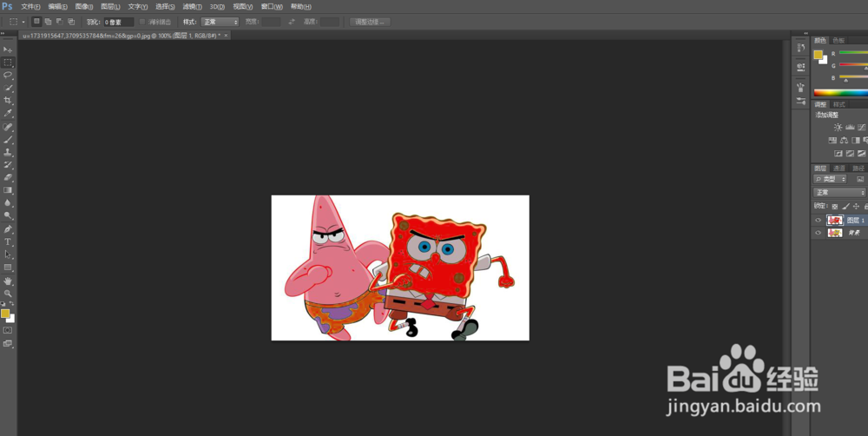Lock layer position
Screen dimensions: 868x436
click(x=857, y=206)
